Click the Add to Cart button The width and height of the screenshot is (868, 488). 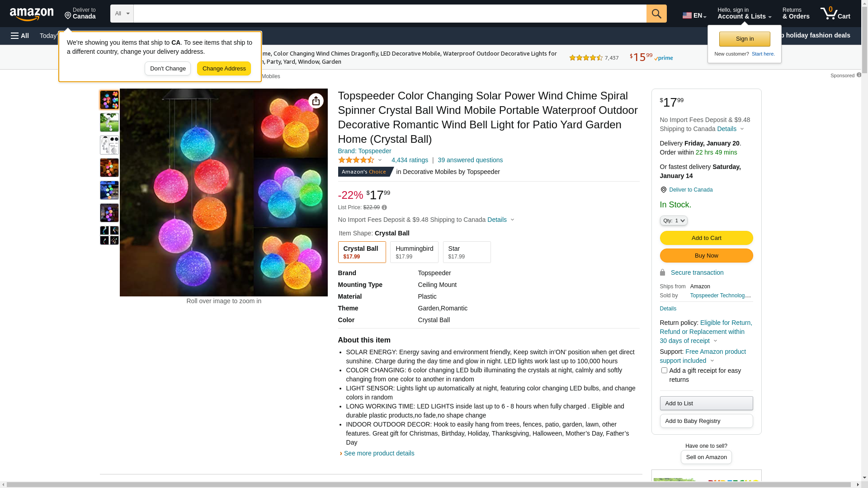706,238
